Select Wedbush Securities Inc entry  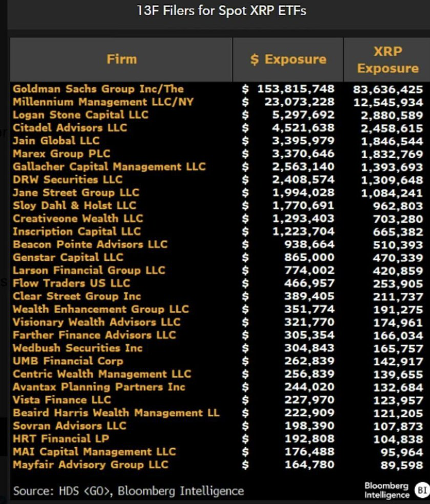[x=77, y=348]
